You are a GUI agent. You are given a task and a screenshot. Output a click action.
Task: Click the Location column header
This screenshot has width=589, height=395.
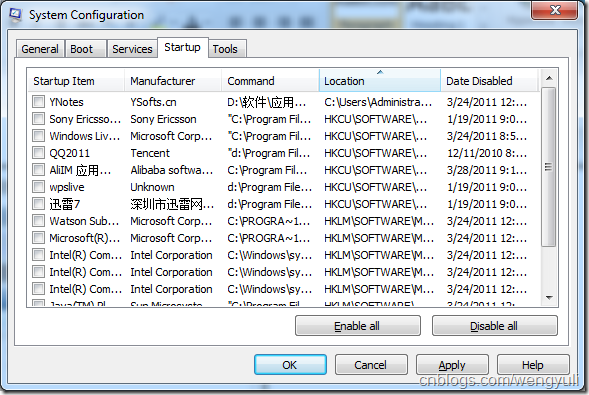click(380, 81)
